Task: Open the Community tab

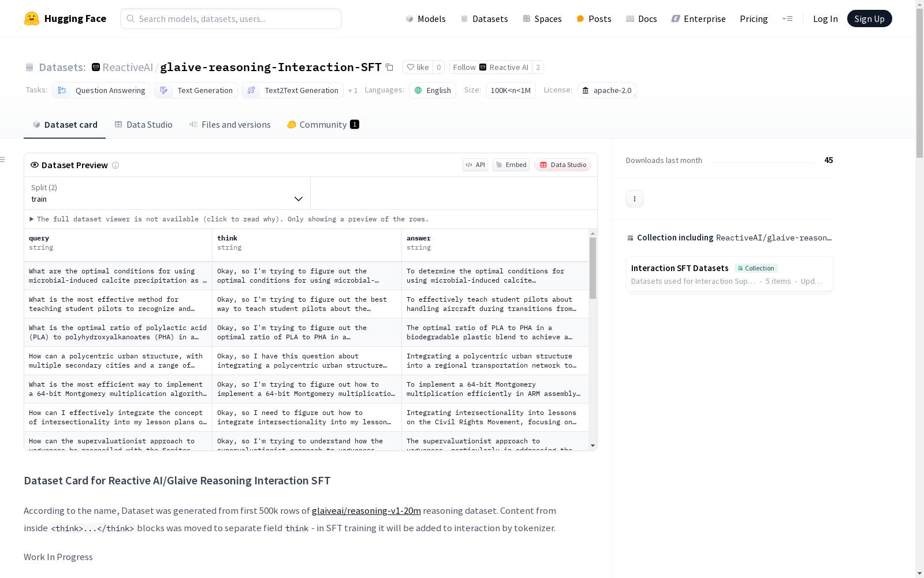Action: tap(323, 125)
